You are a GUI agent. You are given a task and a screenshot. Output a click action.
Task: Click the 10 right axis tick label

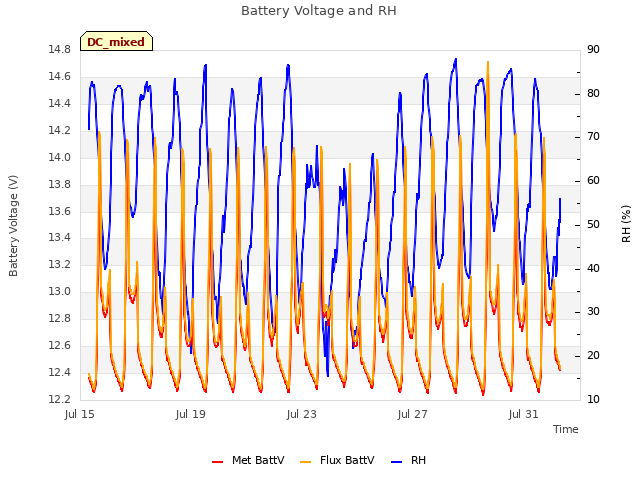tap(593, 399)
